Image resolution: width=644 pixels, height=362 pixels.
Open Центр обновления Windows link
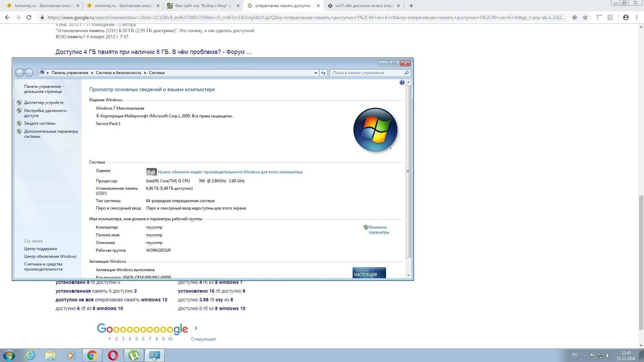pos(50,256)
